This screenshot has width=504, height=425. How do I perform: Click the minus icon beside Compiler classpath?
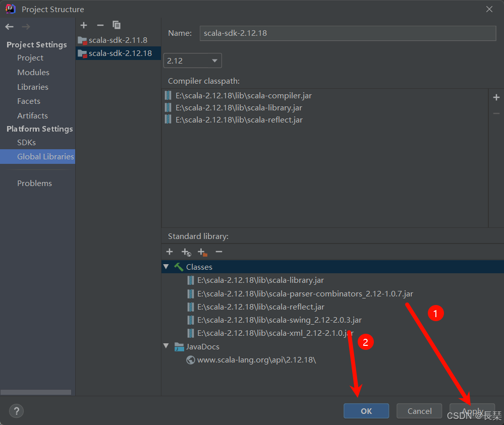[496, 113]
